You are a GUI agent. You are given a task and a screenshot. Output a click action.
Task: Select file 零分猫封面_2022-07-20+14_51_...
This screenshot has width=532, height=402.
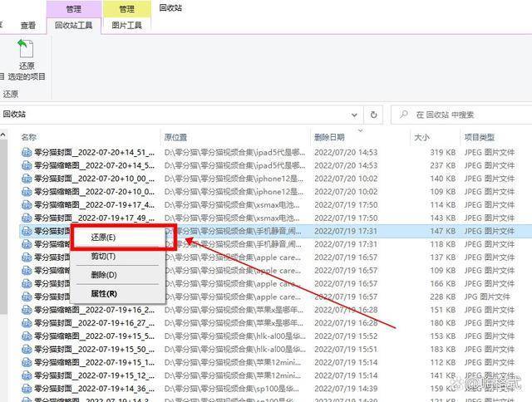coord(94,153)
